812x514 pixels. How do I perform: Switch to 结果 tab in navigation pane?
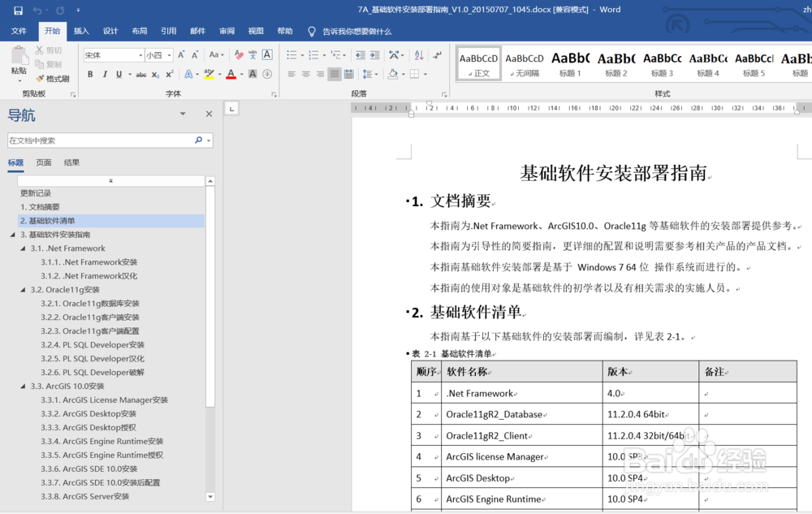[71, 162]
